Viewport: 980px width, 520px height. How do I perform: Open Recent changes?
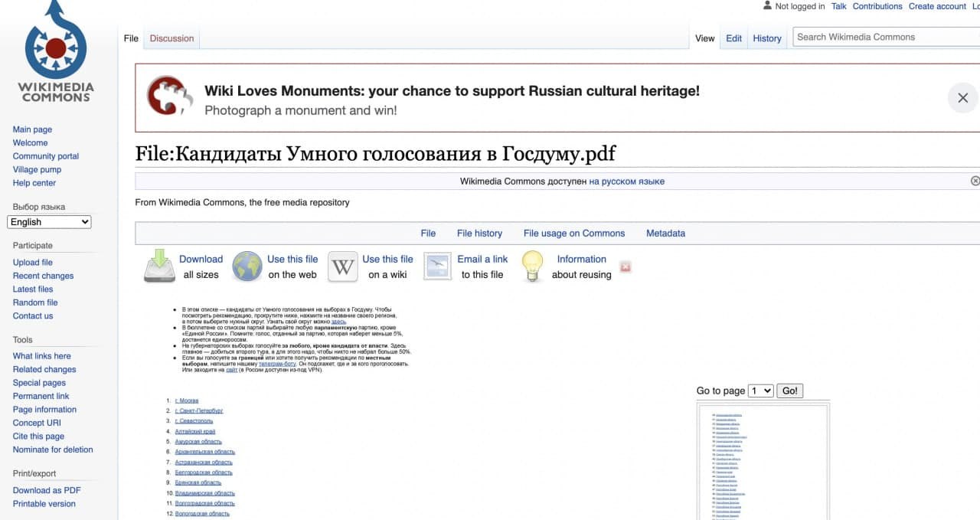(x=43, y=276)
